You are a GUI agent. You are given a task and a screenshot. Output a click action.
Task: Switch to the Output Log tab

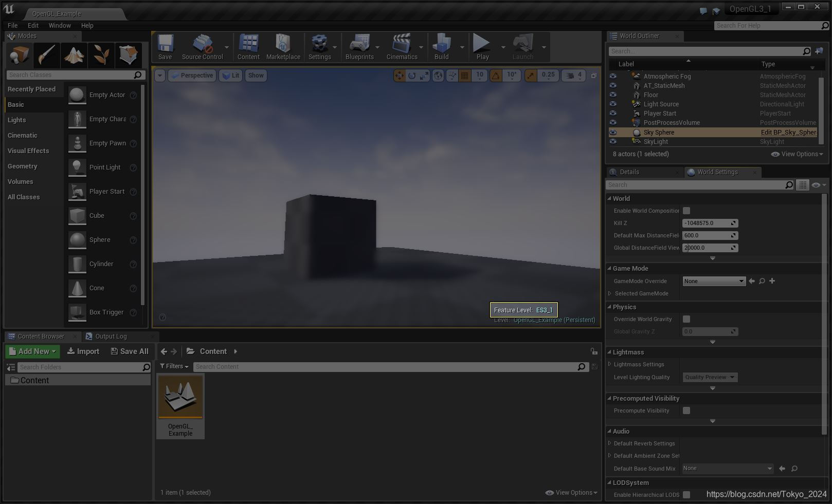click(111, 336)
